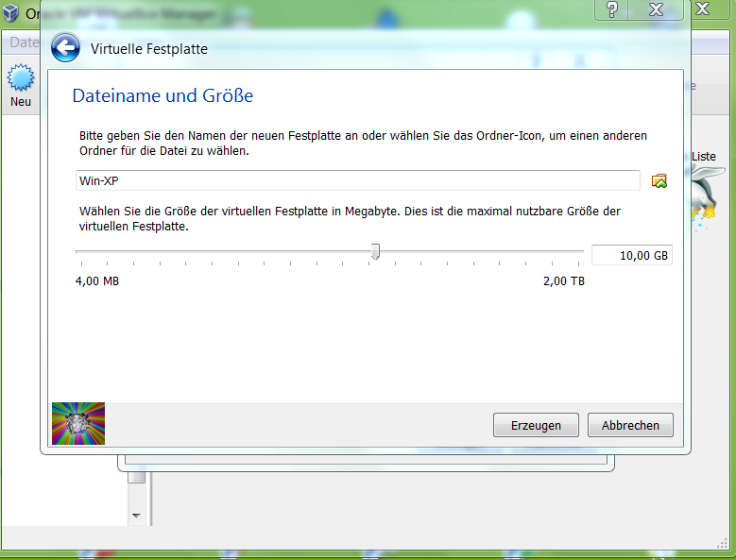Viewport: 736px width, 560px height.
Task: Focus the Win-XP file name field
Action: coord(357,180)
